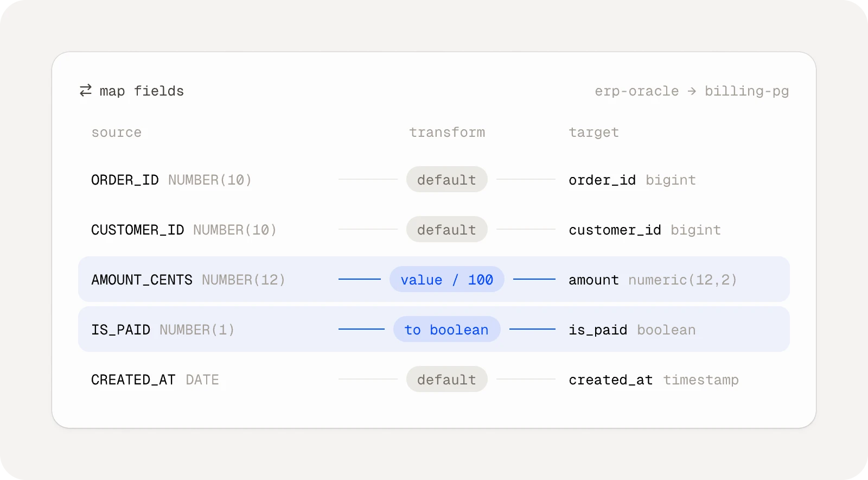
Task: Click the is_paid target field
Action: tap(598, 330)
